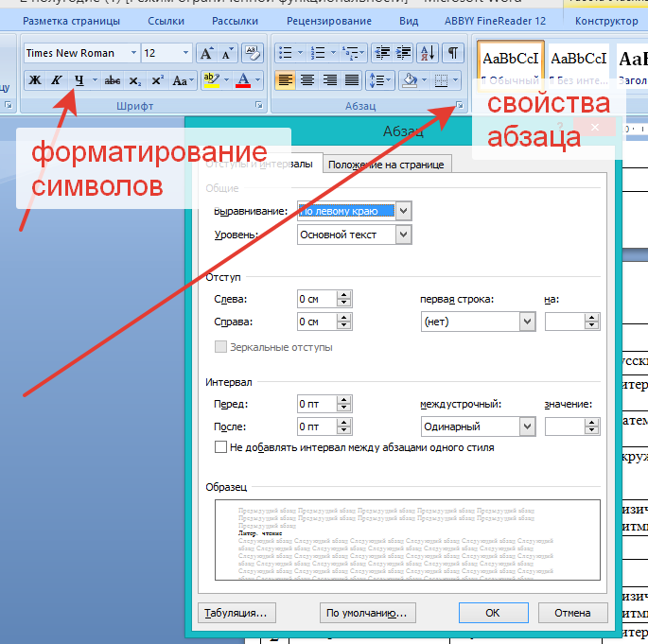Check Не добавлять интервал между абзацами
Viewport: 648px width, 644px height.
(x=220, y=447)
